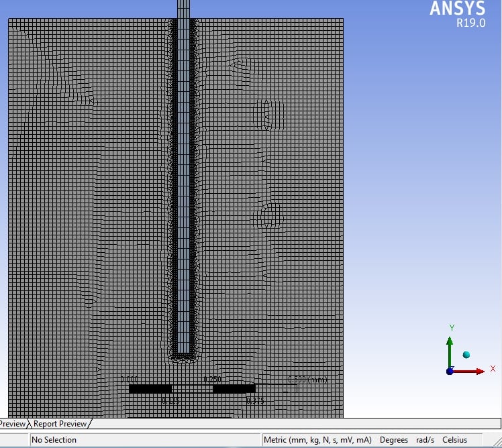This screenshot has width=502, height=448.
Task: Click the 0.500 (mm) ruler label
Action: point(307,380)
